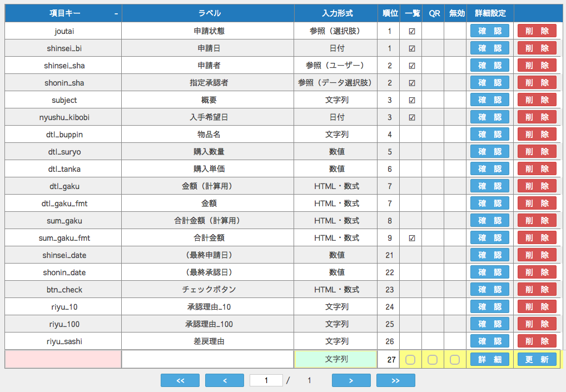Click 確認 for dtl_tanka row
566x392 pixels.
(489, 169)
